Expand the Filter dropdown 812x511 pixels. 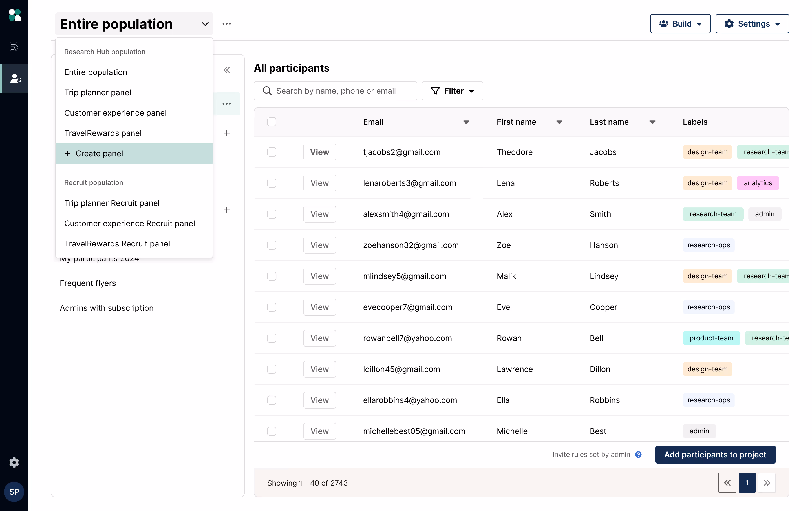[x=452, y=91]
